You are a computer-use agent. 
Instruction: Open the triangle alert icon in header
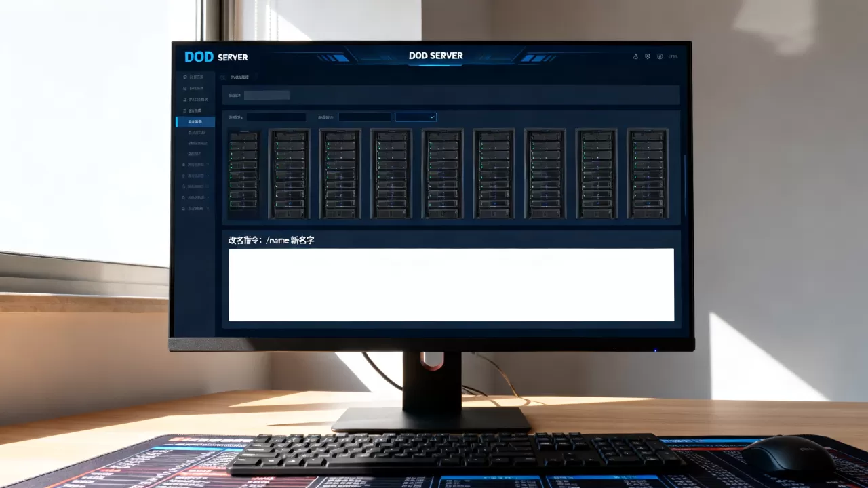[x=635, y=56]
